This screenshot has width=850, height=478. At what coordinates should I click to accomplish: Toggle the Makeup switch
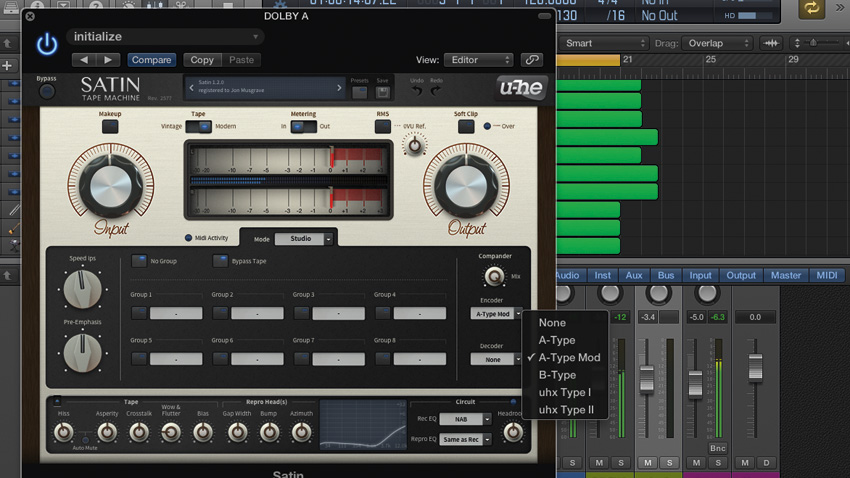110,127
